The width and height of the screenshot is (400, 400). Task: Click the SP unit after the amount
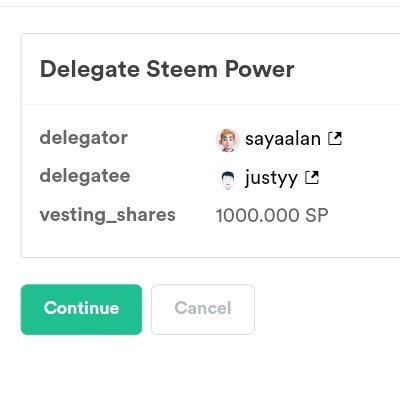(x=317, y=215)
